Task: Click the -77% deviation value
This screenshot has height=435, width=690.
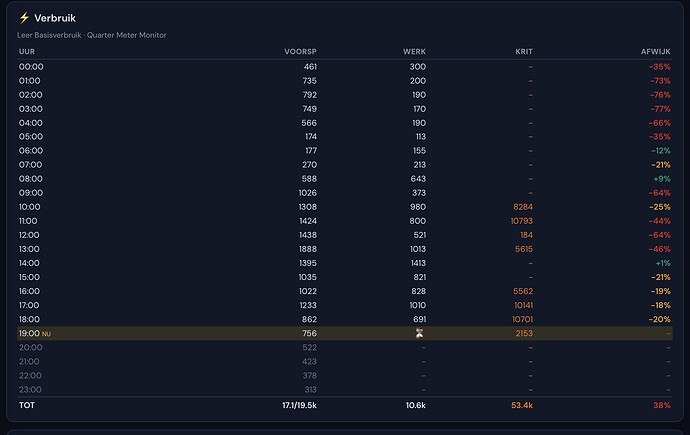Action: [661, 109]
